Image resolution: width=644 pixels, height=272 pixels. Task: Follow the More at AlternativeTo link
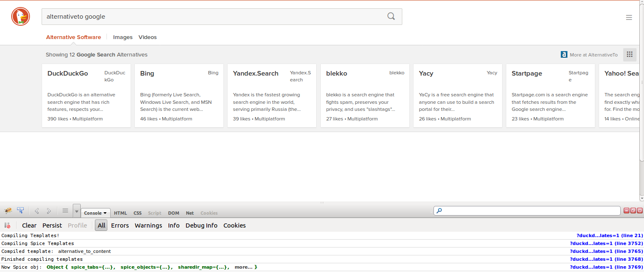tap(589, 54)
